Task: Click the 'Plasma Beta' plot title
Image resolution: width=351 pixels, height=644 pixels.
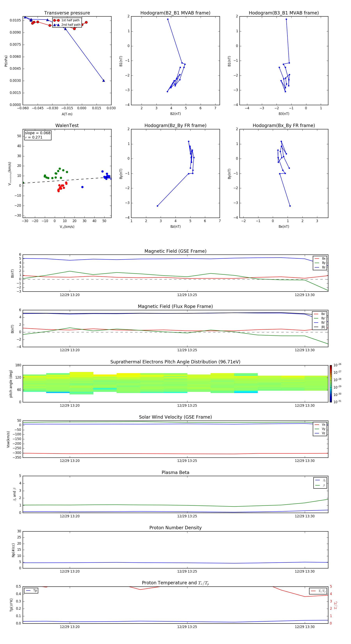Action: coord(175,473)
